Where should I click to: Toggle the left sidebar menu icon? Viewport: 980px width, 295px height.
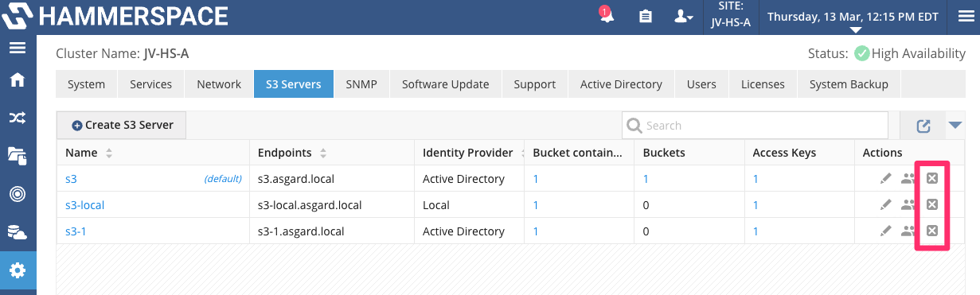click(18, 48)
